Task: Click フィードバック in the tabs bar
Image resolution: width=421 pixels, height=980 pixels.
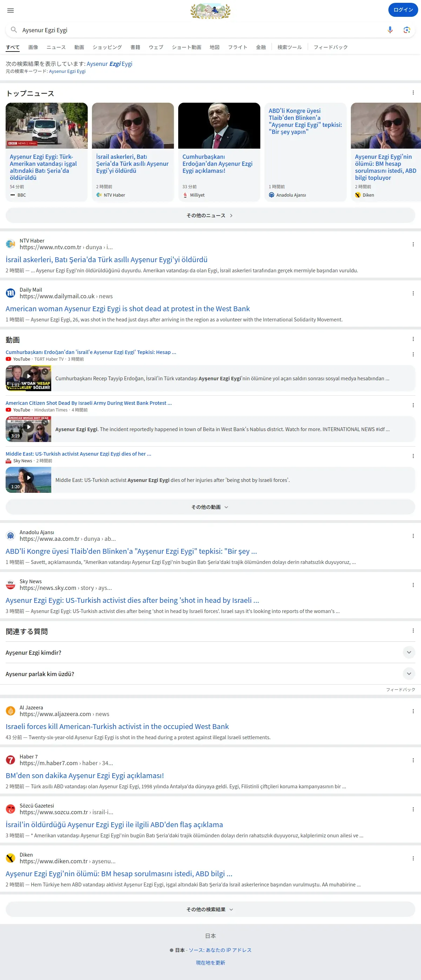Action: point(331,47)
